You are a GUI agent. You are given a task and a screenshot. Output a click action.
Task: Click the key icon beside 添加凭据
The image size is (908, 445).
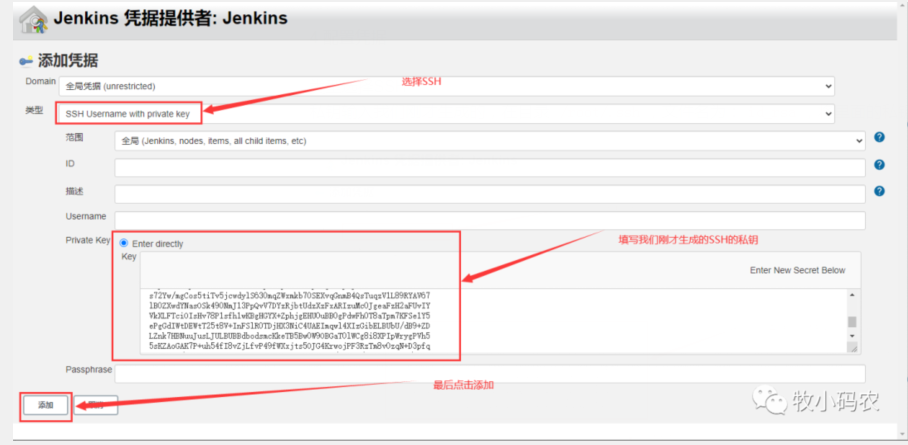[27, 61]
